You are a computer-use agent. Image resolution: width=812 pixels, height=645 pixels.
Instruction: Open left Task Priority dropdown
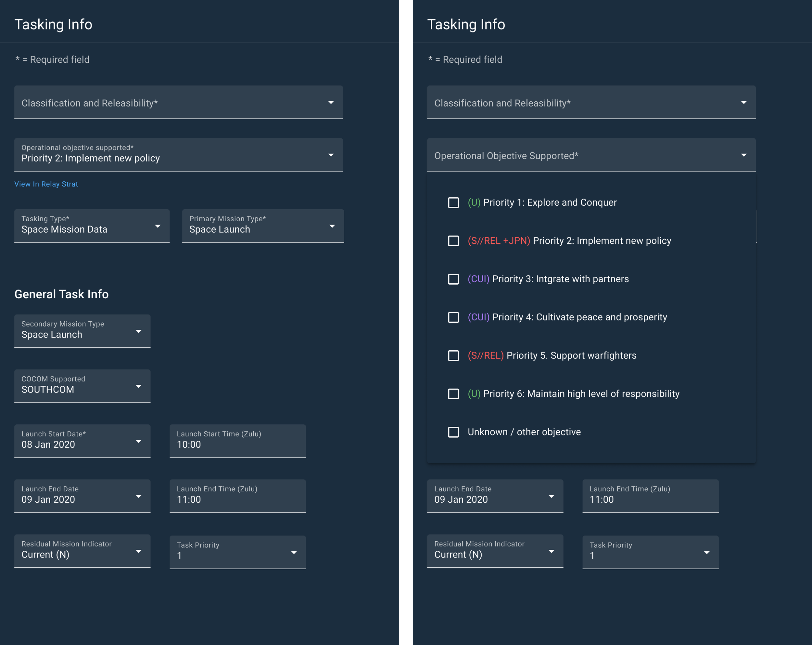[237, 552]
